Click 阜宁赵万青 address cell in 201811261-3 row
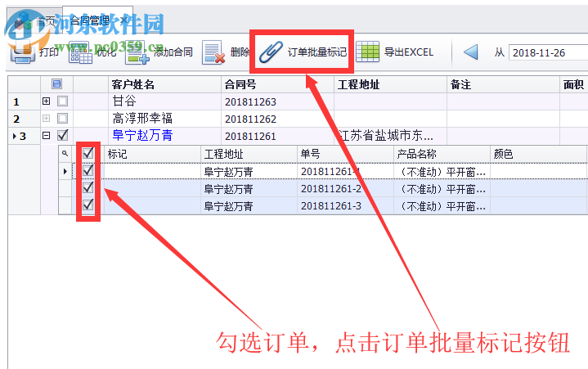Screen dimensions: 588x369 point(249,206)
